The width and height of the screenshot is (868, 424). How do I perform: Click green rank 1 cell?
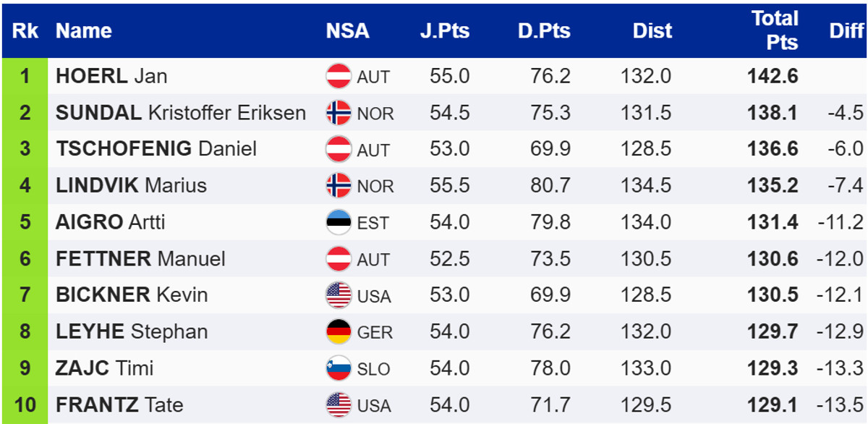point(25,76)
